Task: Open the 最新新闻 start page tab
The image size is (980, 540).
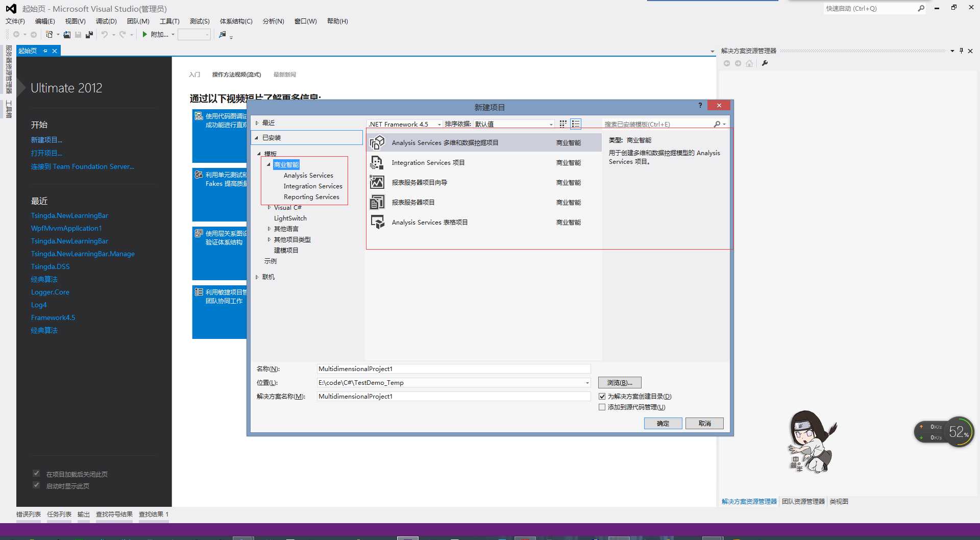Action: (x=284, y=75)
